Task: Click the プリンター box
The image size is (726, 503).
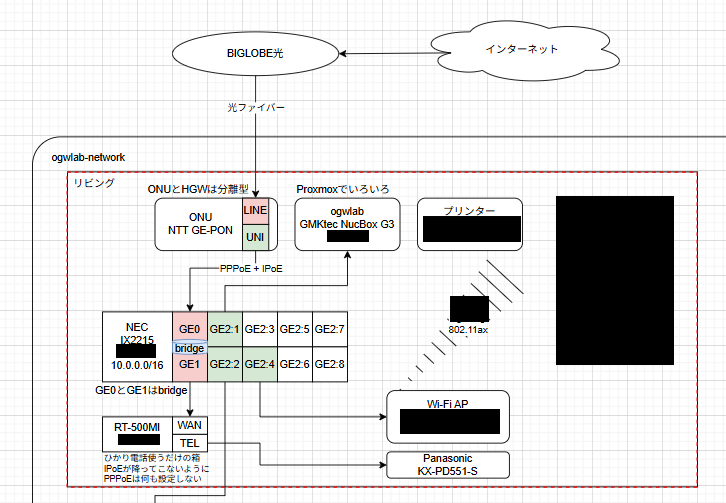Action: point(469,211)
